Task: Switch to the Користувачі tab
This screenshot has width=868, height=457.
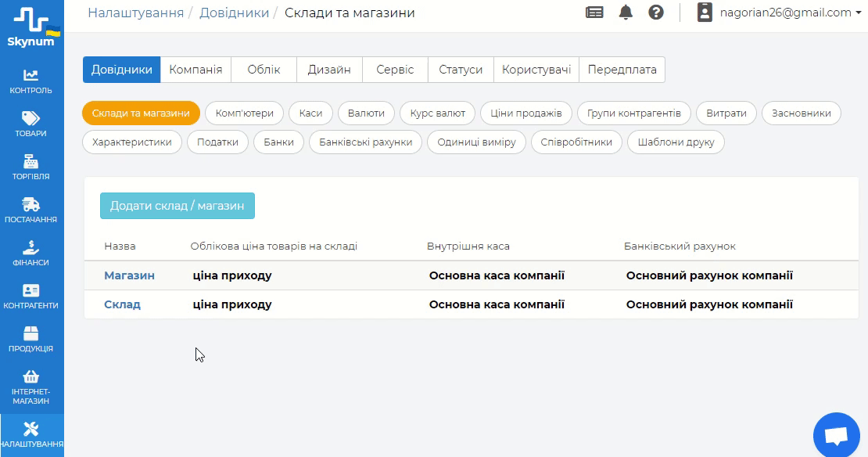Action: click(536, 70)
